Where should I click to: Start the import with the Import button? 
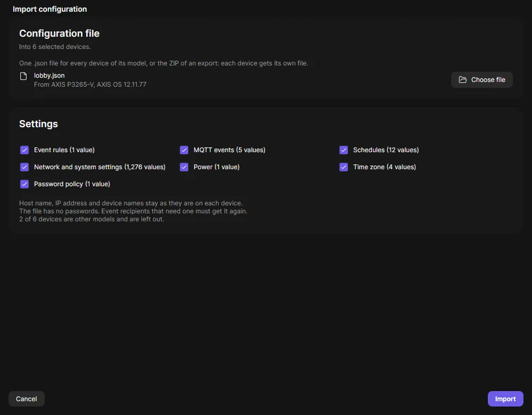[x=505, y=399]
